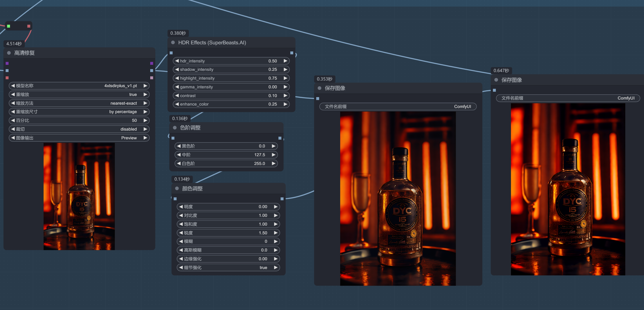Decrease contrast value with its left arrow
644x310 pixels.
pyautogui.click(x=177, y=96)
